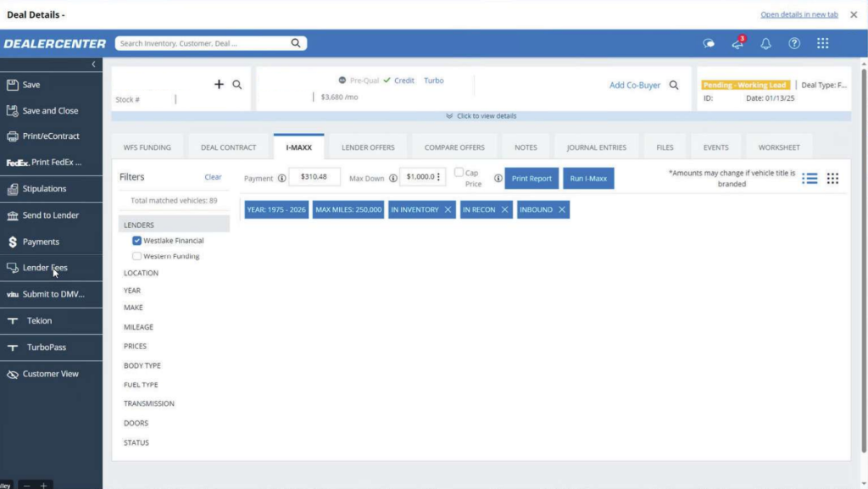Viewport: 868px width, 489px height.
Task: Open the JOURNAL ENTRIES tab
Action: [x=597, y=147]
